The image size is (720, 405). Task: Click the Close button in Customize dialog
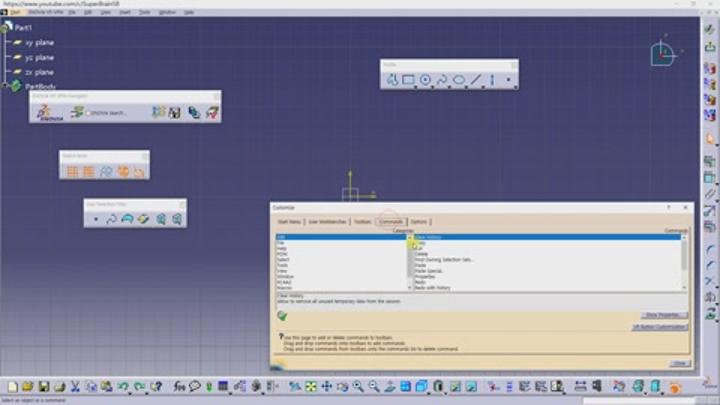(679, 363)
